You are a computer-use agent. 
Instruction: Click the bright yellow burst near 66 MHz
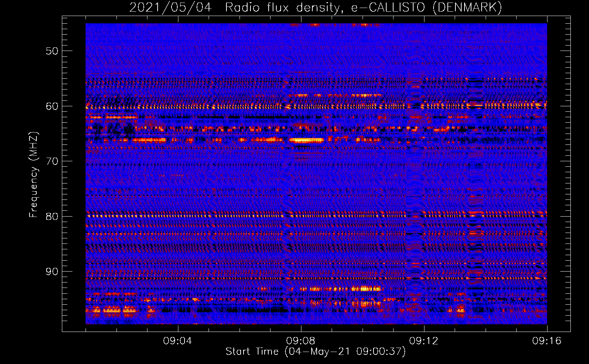click(x=307, y=140)
